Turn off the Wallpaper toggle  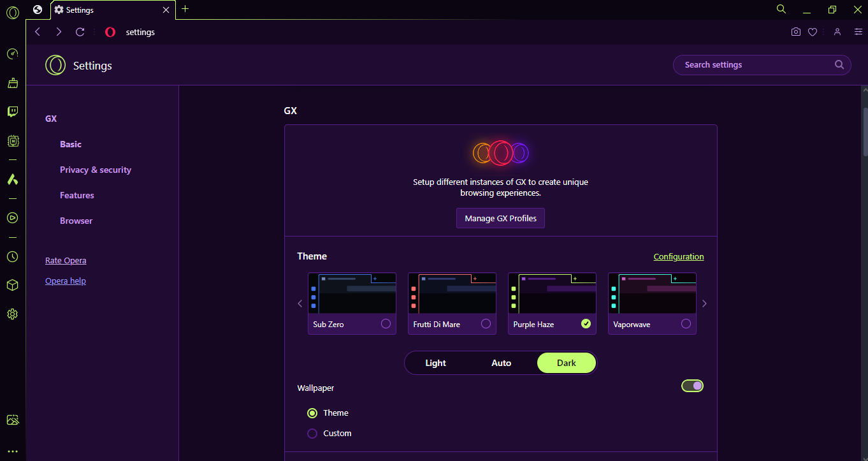click(x=692, y=386)
